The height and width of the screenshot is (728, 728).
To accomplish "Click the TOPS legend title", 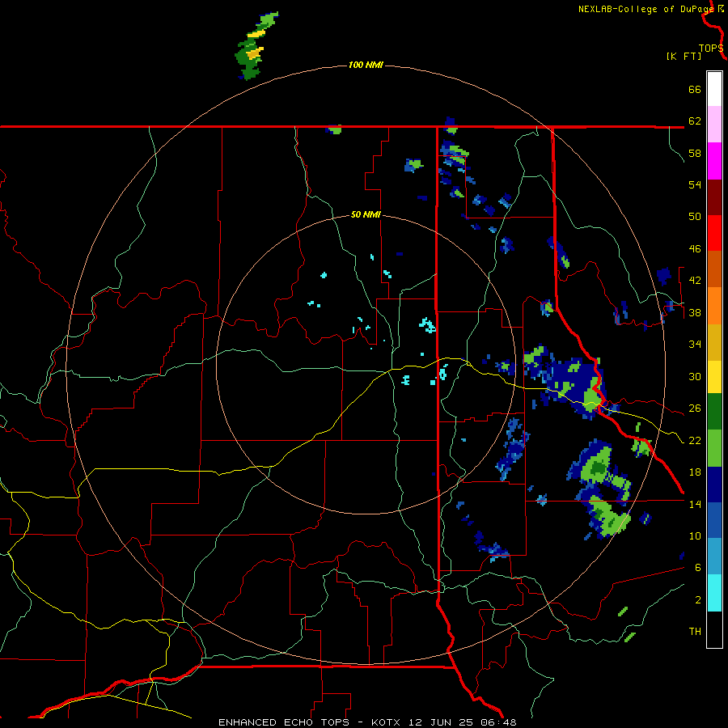I will pos(711,49).
